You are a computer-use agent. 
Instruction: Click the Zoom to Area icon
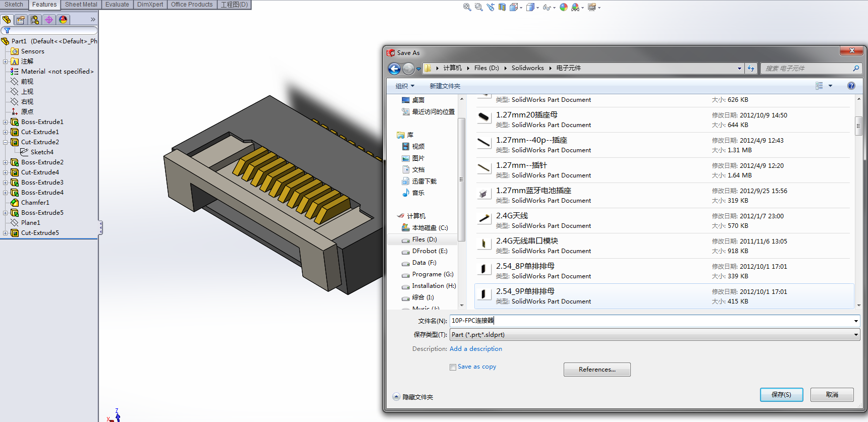click(x=478, y=7)
